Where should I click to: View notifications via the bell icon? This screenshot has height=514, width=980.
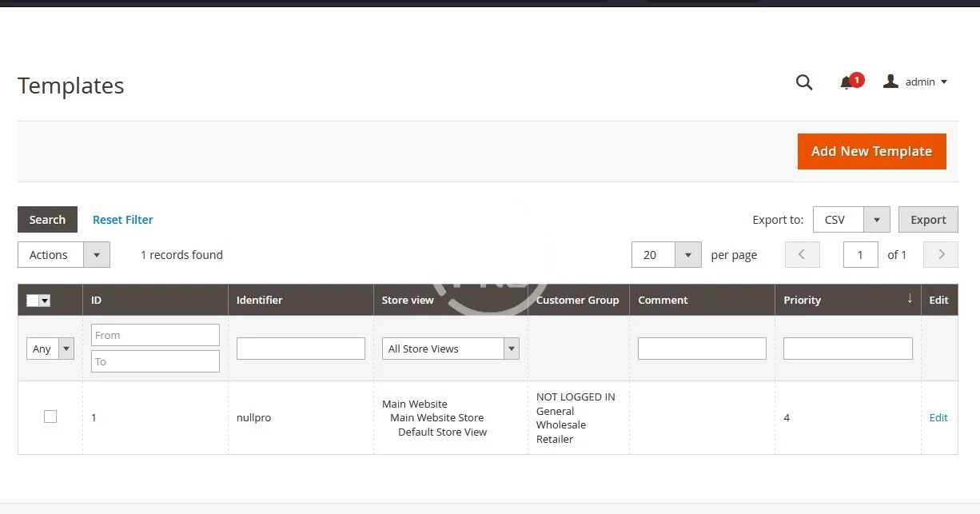click(847, 82)
